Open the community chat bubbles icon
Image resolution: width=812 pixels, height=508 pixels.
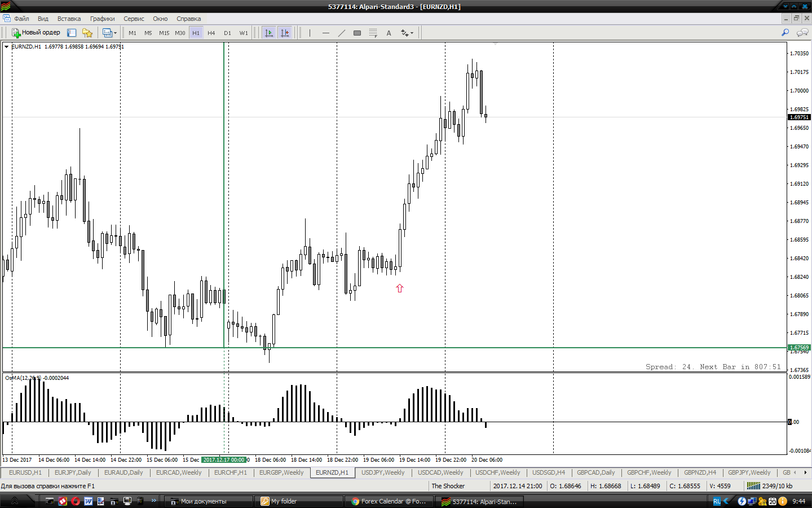(x=802, y=33)
